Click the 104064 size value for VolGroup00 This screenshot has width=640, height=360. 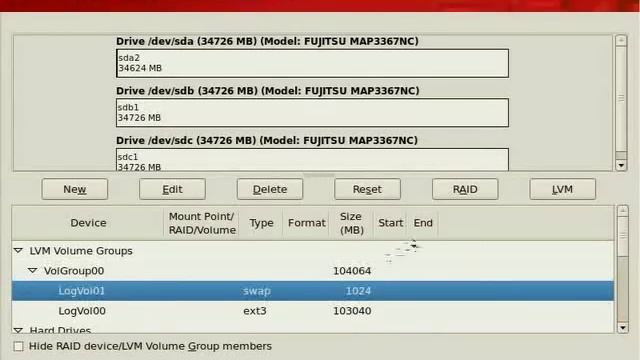(x=352, y=271)
